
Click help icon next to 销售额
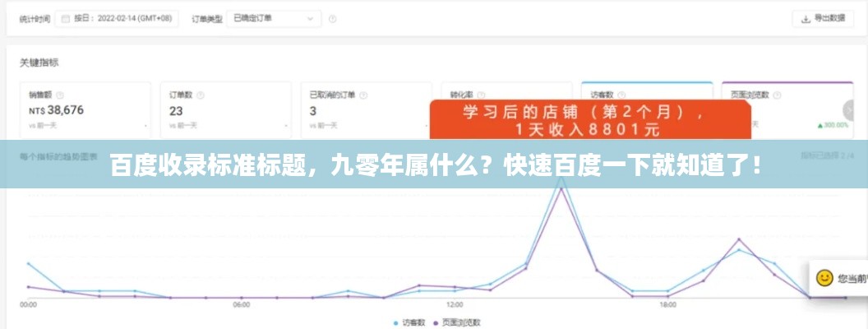(60, 95)
